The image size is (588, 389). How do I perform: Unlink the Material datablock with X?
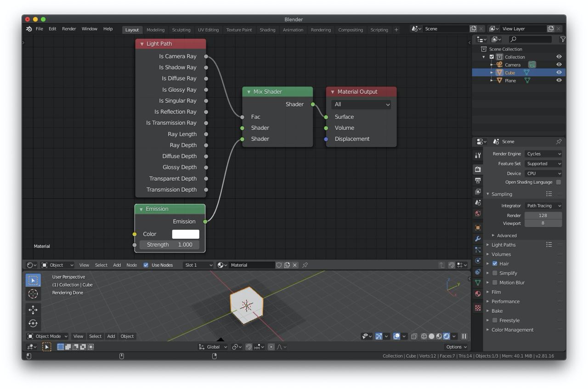tap(295, 265)
